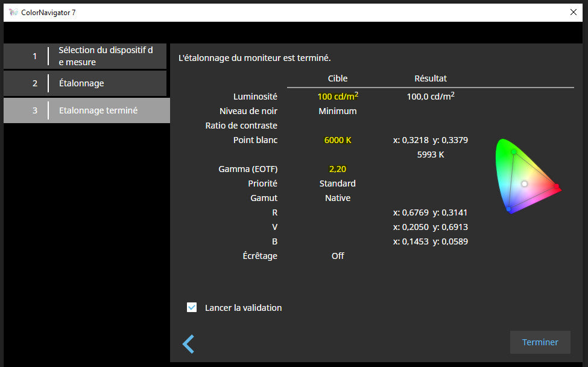Click the green primary point on gamut diagram

point(513,152)
